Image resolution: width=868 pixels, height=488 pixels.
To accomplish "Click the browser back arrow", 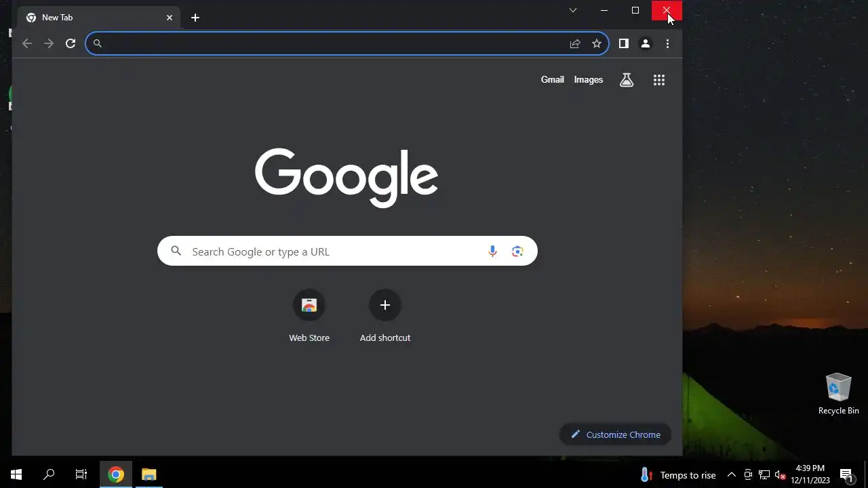I will tap(27, 43).
